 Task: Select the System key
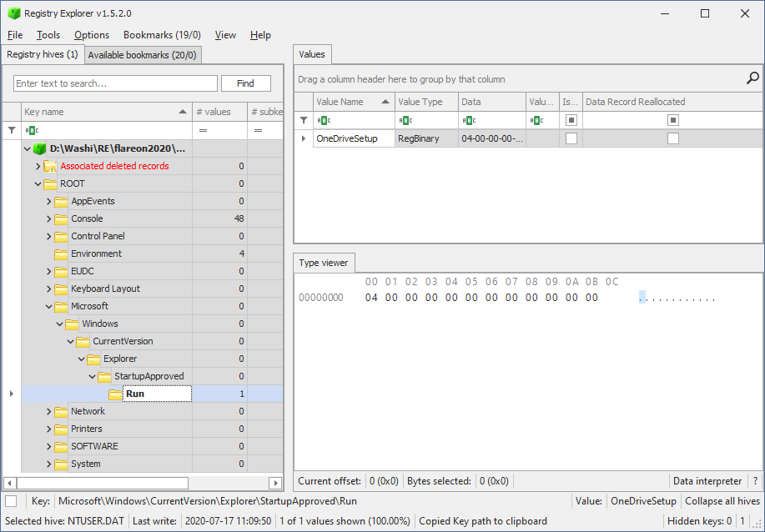pos(85,464)
